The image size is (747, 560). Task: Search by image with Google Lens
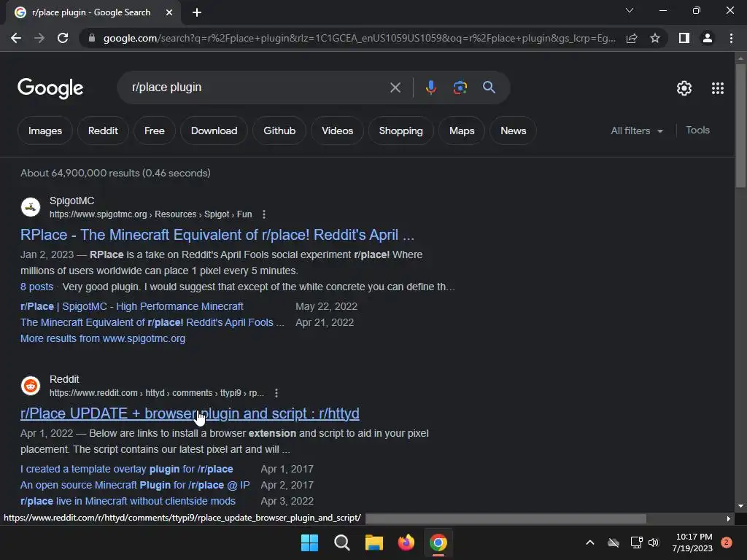coord(460,87)
